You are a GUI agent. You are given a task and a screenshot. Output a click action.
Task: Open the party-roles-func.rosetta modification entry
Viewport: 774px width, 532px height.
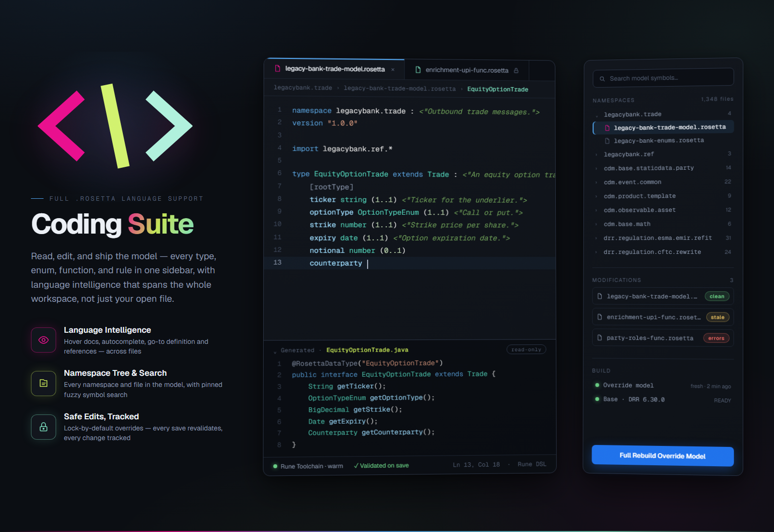coord(663,338)
